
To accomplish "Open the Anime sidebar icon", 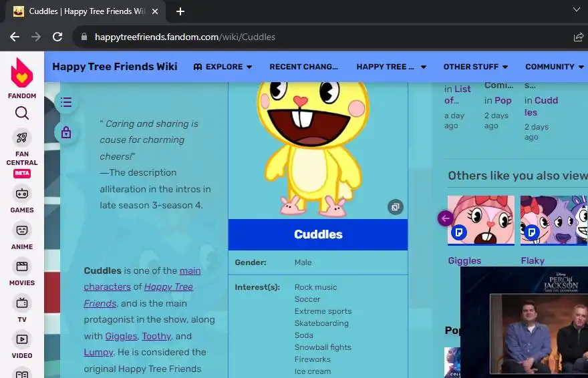I will (x=22, y=230).
